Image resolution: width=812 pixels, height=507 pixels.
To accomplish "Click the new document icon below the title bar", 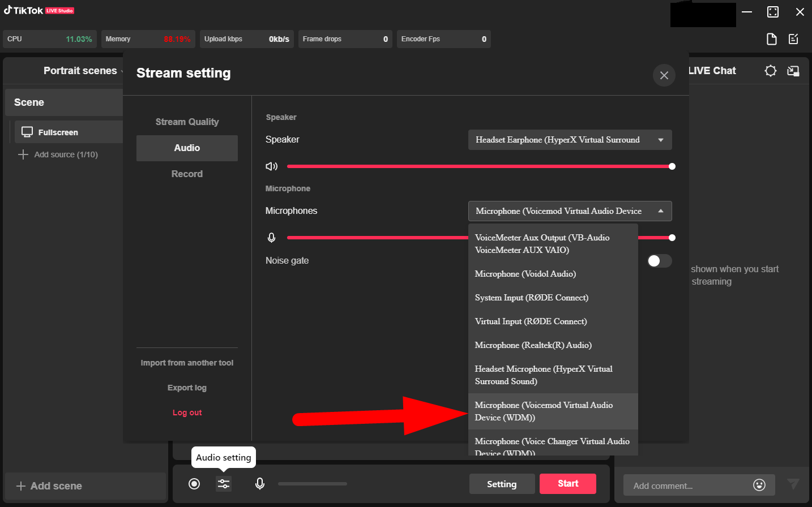I will pos(771,39).
